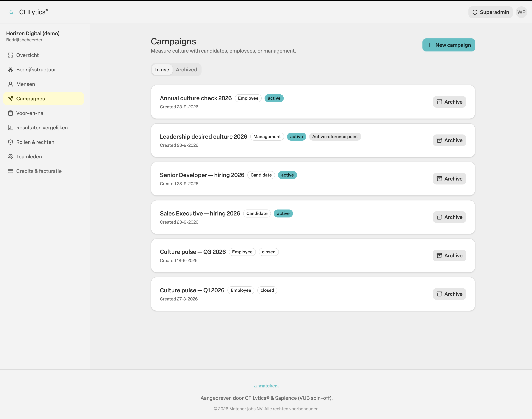Open Voor-en-na in the sidebar
The width and height of the screenshot is (532, 419).
[x=44, y=113]
